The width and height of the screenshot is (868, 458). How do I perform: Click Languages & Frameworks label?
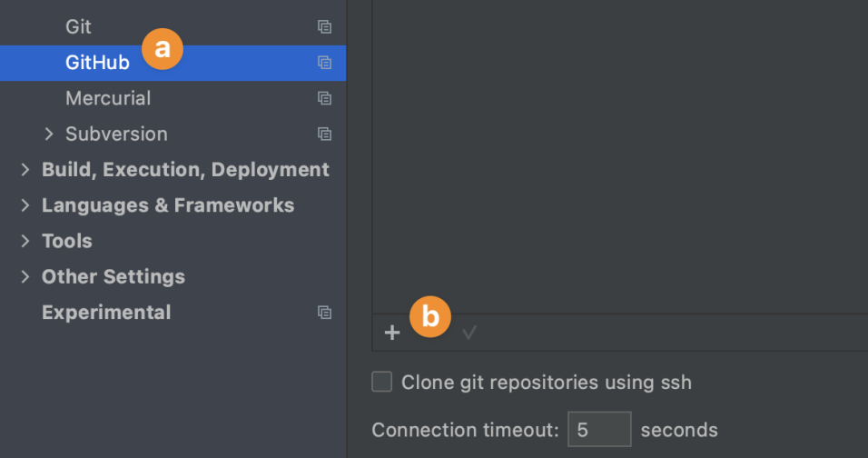pyautogui.click(x=168, y=205)
